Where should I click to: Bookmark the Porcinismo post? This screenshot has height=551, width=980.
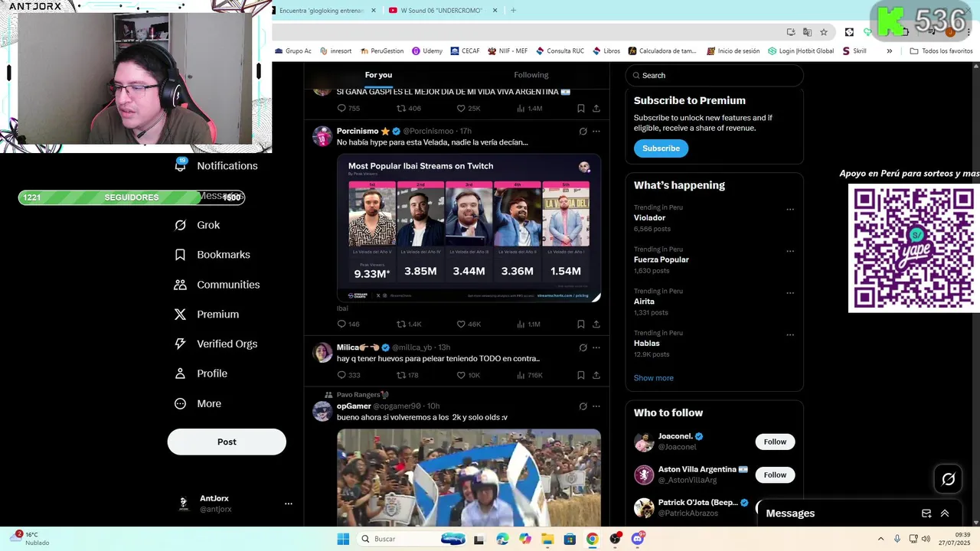581,324
